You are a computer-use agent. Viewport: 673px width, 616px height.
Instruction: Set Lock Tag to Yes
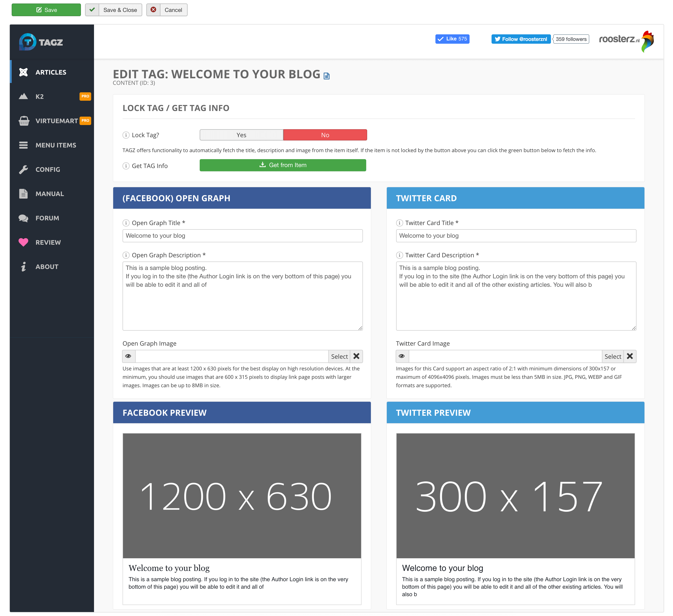point(241,135)
